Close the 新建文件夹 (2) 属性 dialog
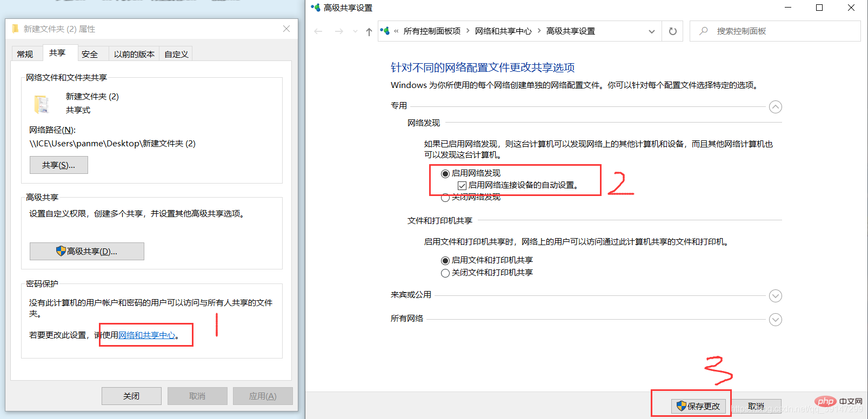Viewport: 868px width, 419px height. click(x=286, y=29)
